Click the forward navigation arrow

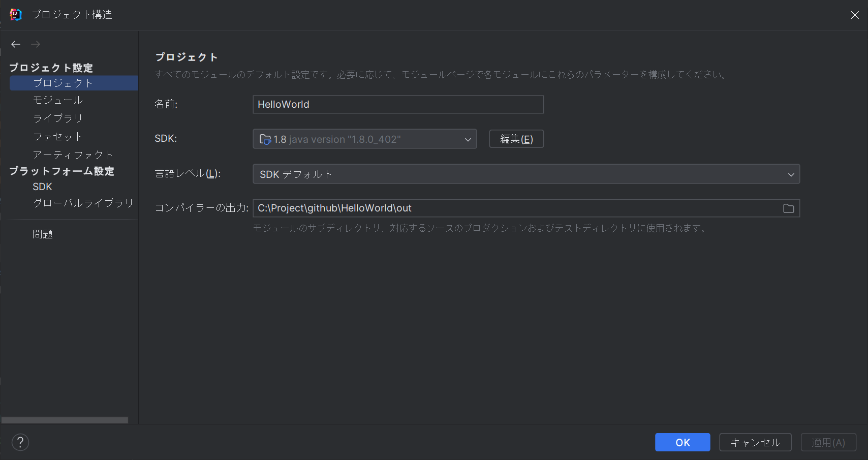[35, 44]
